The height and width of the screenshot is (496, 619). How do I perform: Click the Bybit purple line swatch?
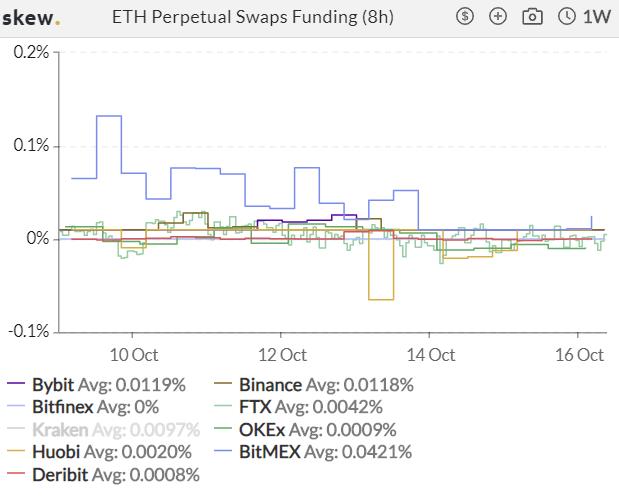[x=16, y=383]
